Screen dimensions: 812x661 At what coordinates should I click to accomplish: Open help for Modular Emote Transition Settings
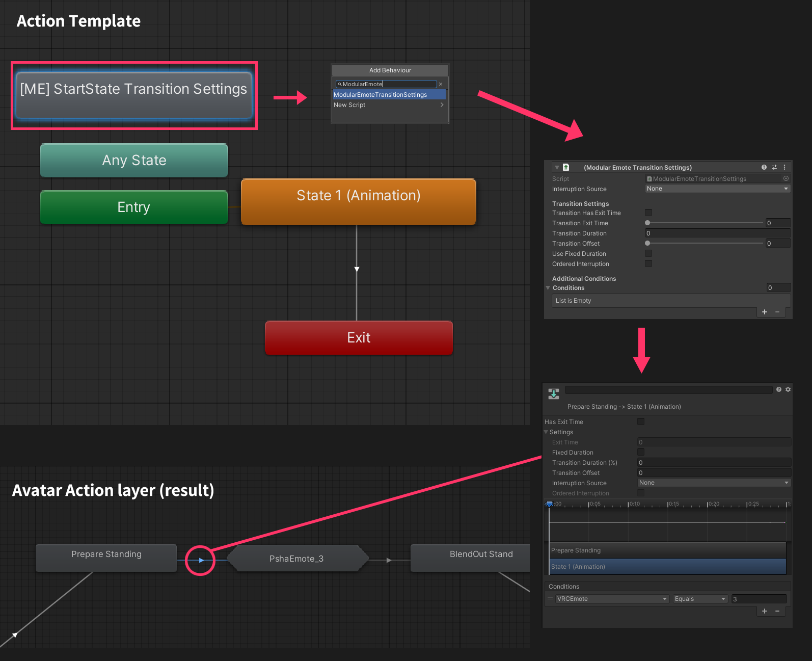(x=764, y=167)
